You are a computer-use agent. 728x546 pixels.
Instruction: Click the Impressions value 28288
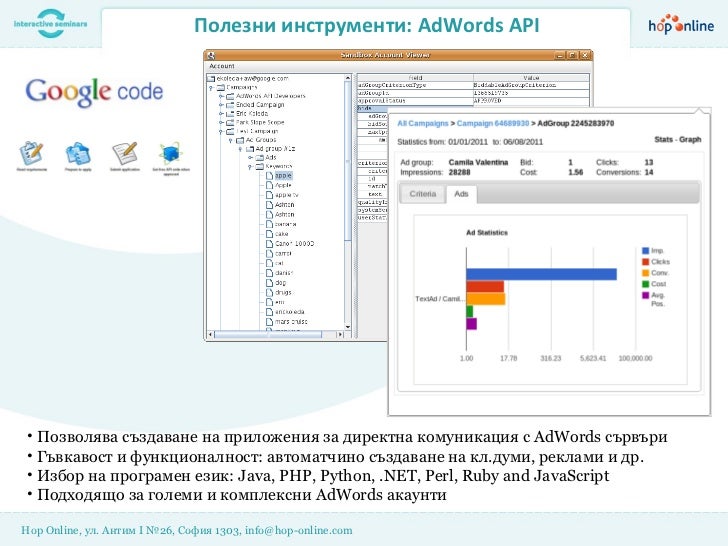pos(460,172)
